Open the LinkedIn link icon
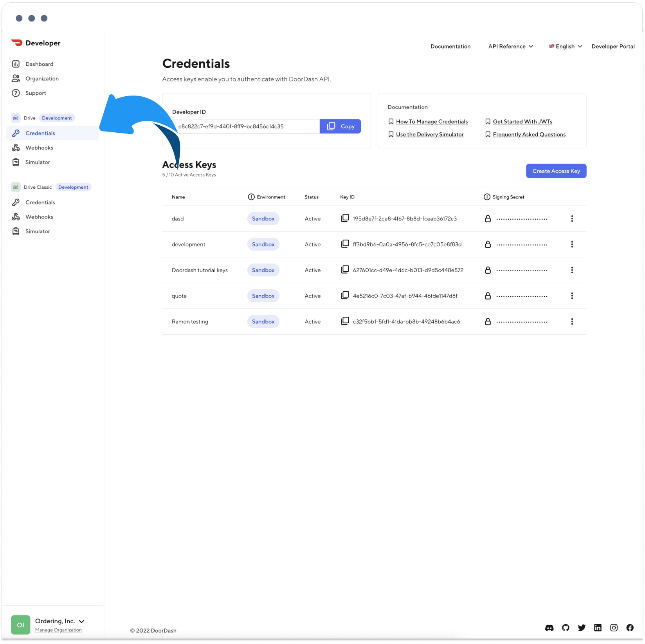The height and width of the screenshot is (644, 645). click(598, 628)
